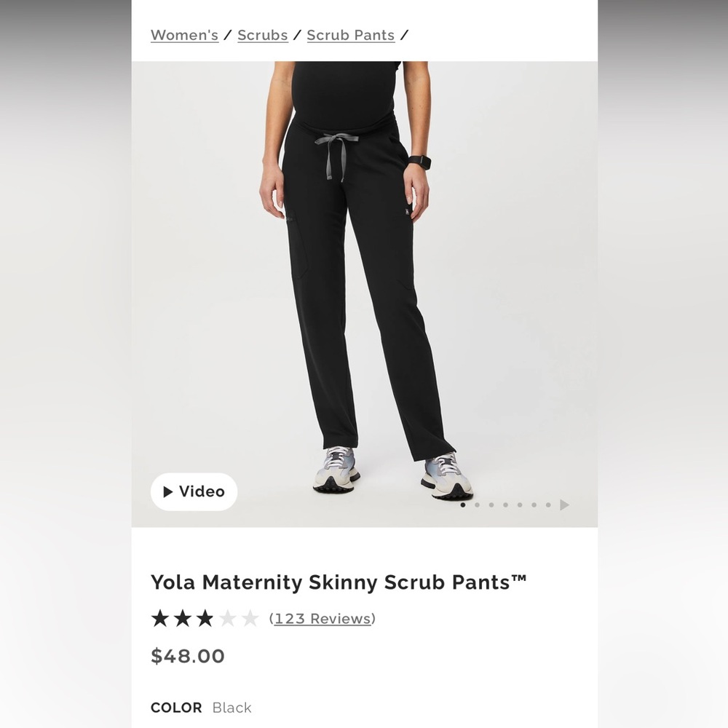The image size is (728, 728).
Task: Open the Women's breadcrumb link
Action: (184, 35)
